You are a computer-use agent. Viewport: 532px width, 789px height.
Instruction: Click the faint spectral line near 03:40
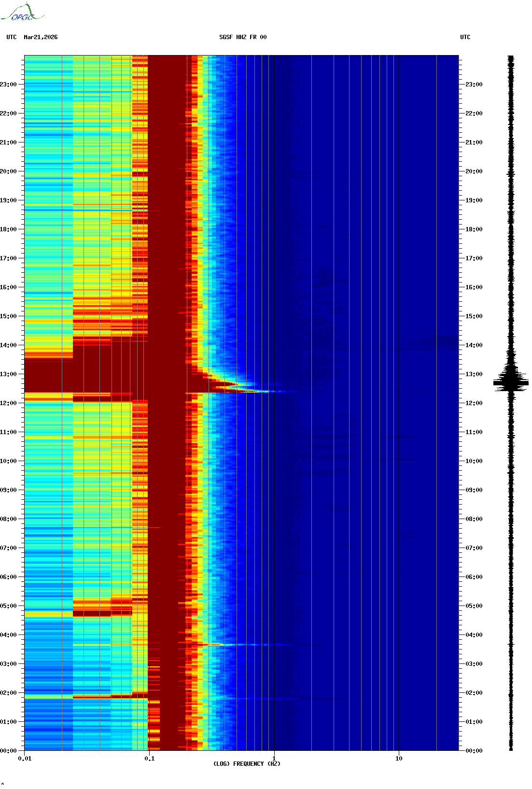coord(251,645)
